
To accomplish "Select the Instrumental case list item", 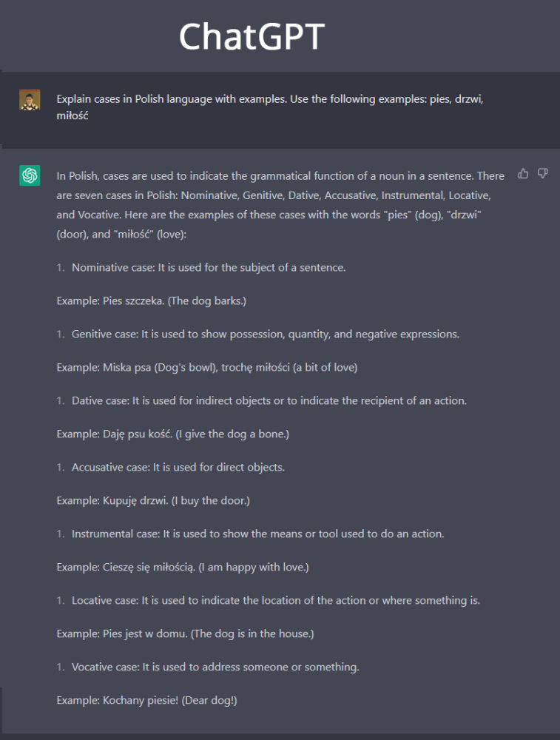I will tap(251, 534).
